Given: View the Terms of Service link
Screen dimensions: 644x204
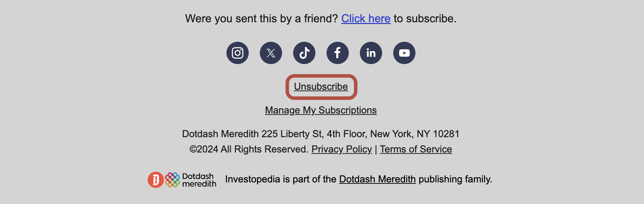Looking at the screenshot, I should (416, 149).
